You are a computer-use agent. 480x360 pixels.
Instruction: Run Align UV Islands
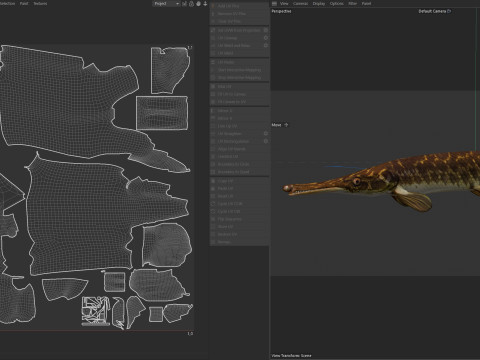tap(239, 149)
